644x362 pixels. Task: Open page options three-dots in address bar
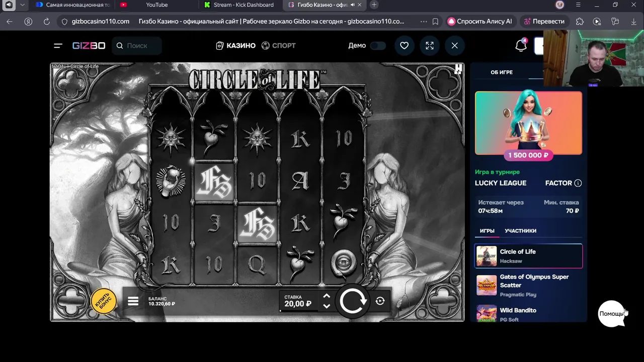[423, 22]
